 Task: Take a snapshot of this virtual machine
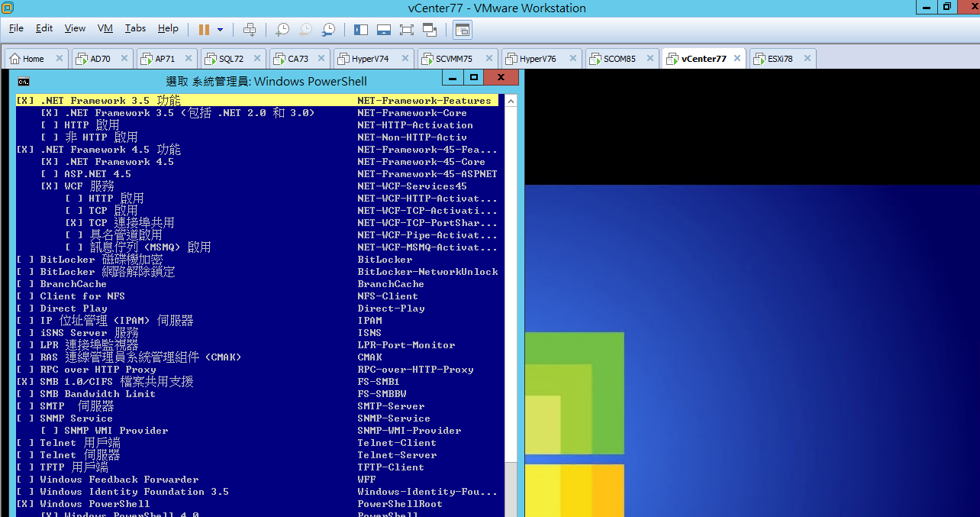pyautogui.click(x=282, y=30)
